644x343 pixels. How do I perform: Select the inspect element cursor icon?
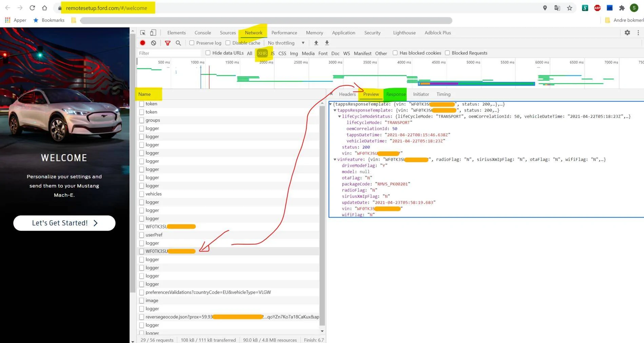coord(143,33)
